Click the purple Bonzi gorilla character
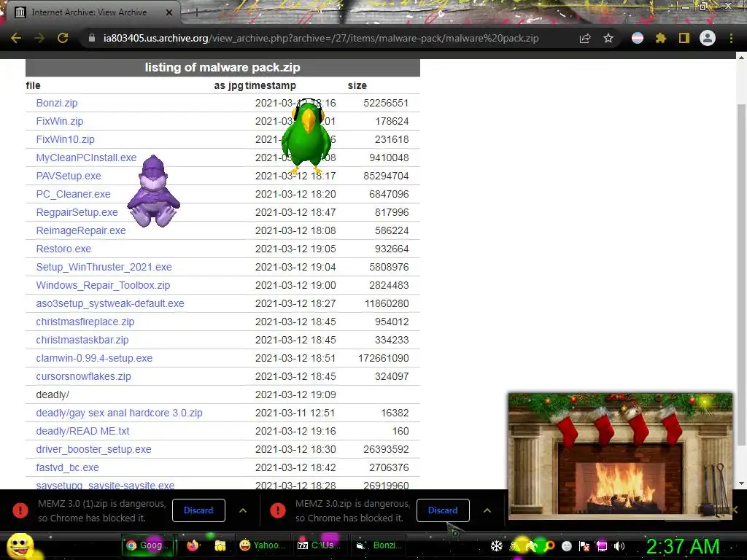 pos(153,190)
